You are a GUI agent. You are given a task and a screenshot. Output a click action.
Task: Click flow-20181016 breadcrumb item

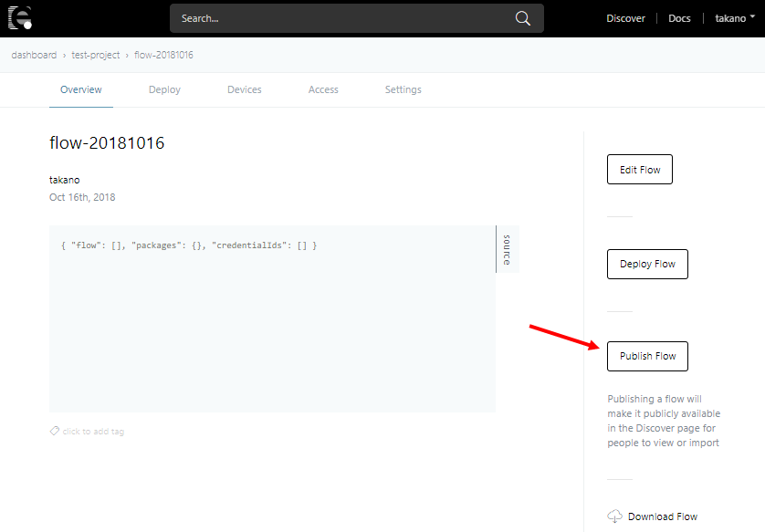163,55
